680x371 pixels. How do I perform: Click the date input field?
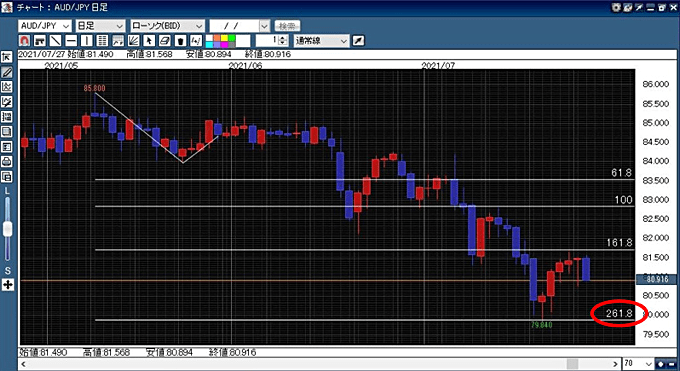(x=235, y=26)
